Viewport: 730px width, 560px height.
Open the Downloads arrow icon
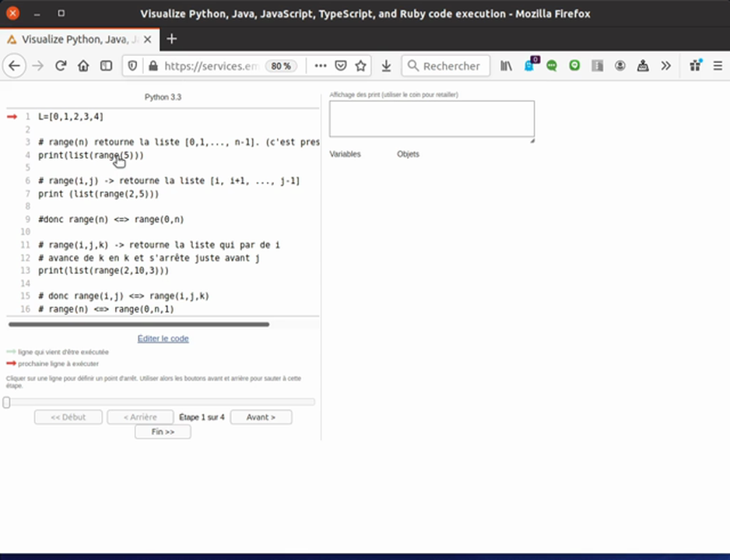tap(386, 66)
